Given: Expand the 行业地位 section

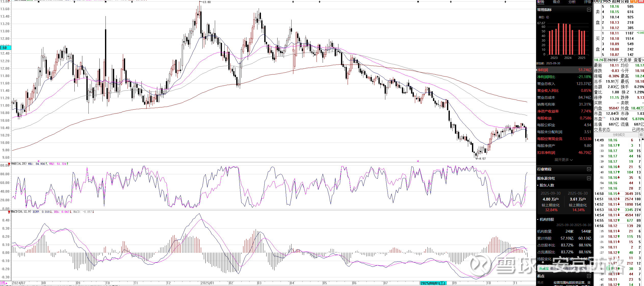Looking at the screenshot, I should pos(589,169).
